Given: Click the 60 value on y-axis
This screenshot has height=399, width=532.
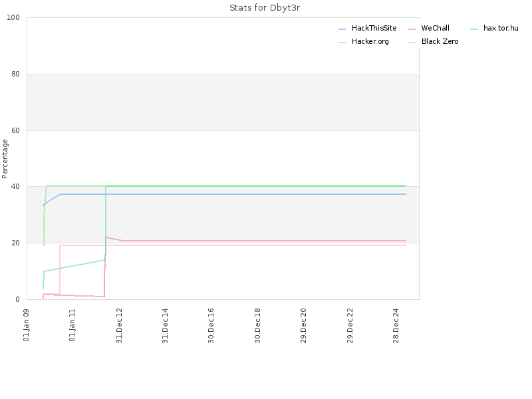Looking at the screenshot, I should tap(15, 130).
